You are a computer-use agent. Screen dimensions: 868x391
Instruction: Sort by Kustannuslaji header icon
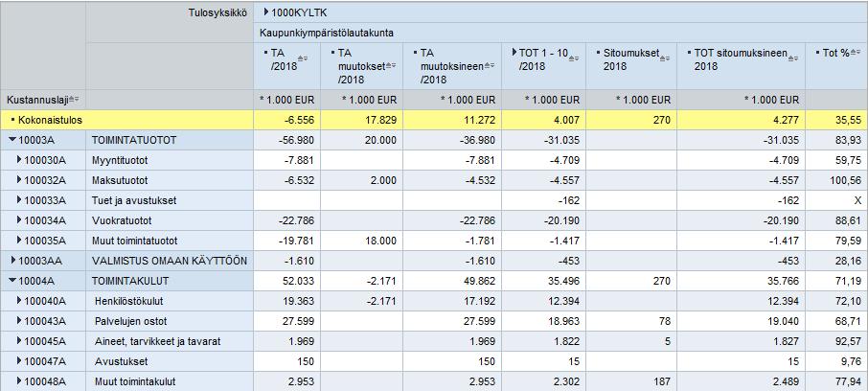pyautogui.click(x=74, y=100)
